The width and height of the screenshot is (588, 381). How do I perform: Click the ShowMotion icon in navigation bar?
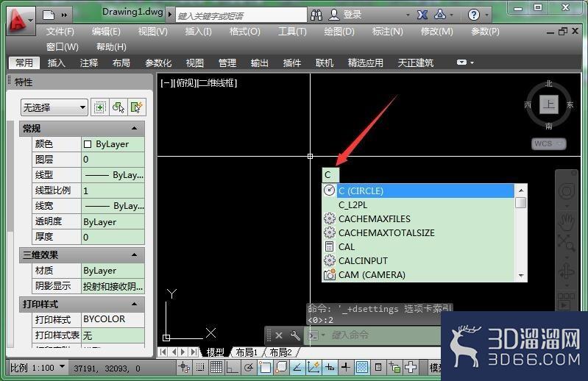[566, 302]
